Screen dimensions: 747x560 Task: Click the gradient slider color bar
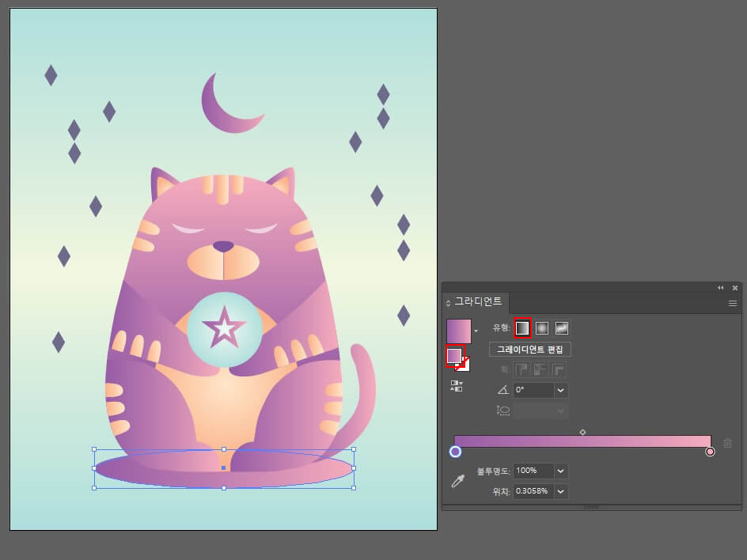click(582, 441)
